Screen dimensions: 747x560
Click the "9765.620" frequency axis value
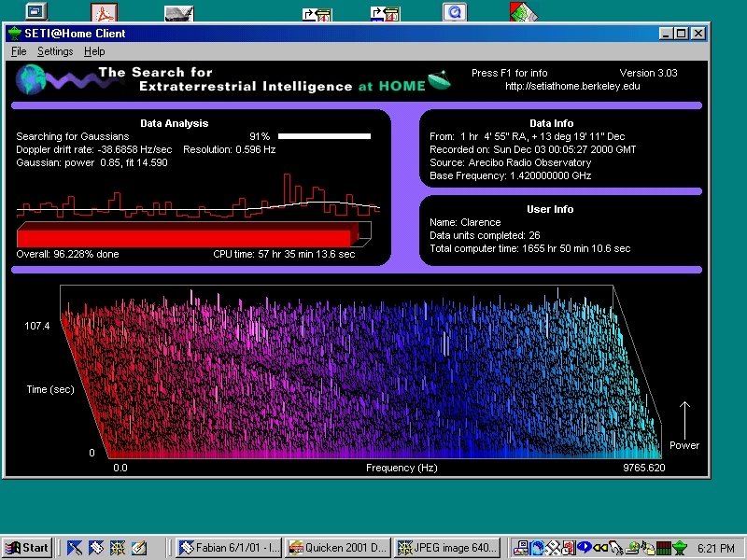644,469
